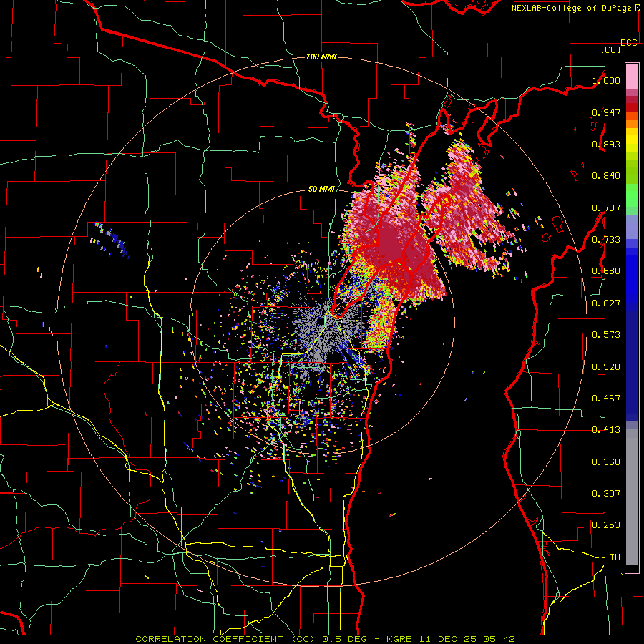Click the 0.520 legend value
The width and height of the screenshot is (644, 644).
[606, 367]
